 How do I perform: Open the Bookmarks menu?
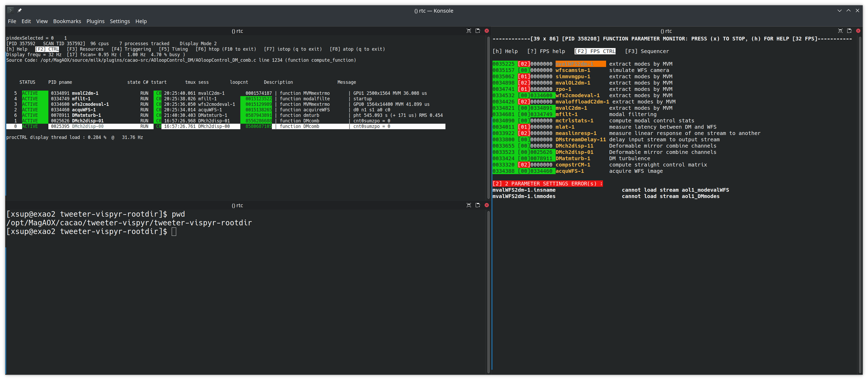pos(67,21)
